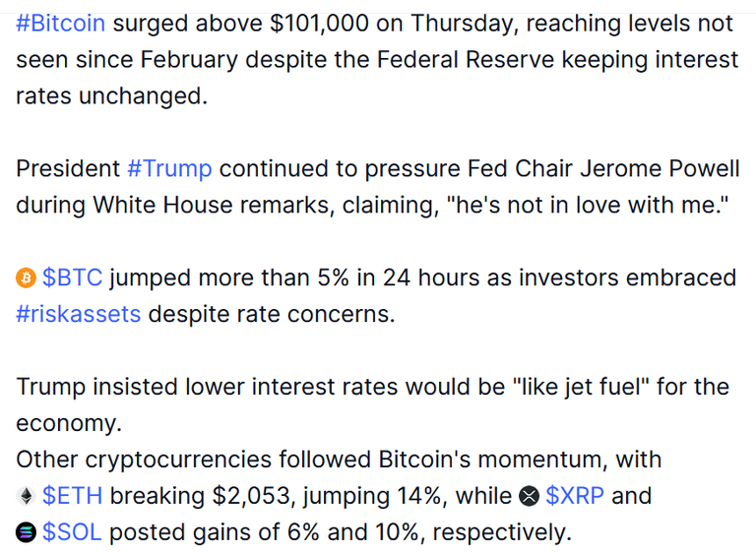Image resolution: width=756 pixels, height=553 pixels.
Task: Open the $BTC cashtag link
Action: [x=72, y=278]
